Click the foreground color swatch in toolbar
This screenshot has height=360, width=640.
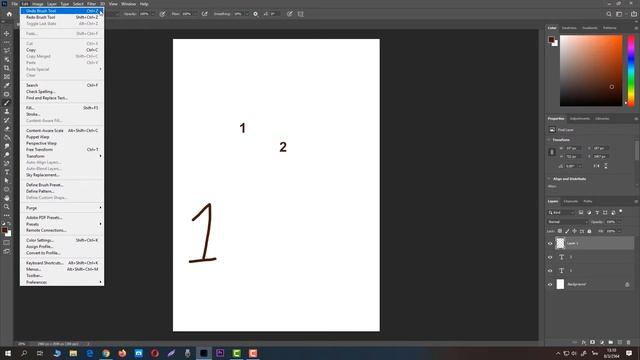click(x=4, y=231)
